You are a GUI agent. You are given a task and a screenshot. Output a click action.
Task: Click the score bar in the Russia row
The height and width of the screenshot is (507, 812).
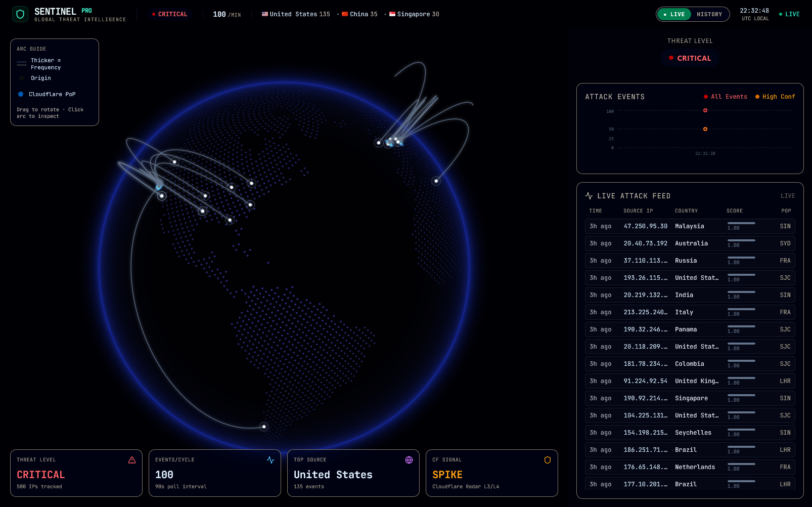tap(741, 258)
